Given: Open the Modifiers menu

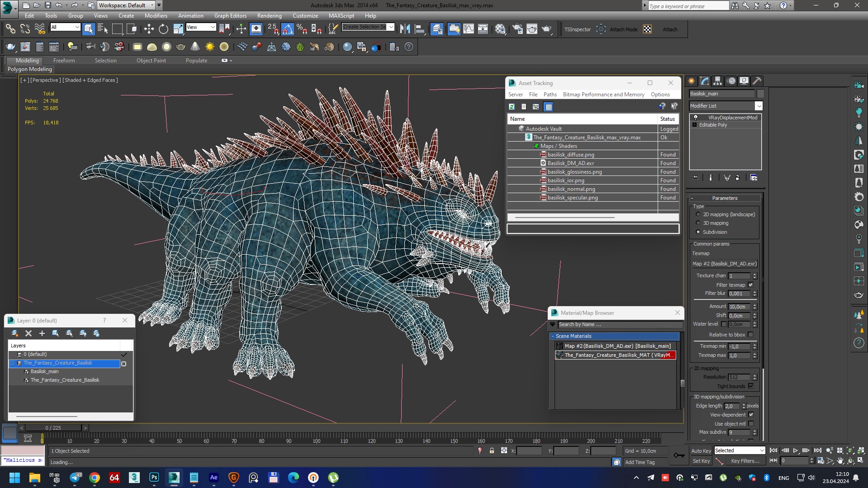Looking at the screenshot, I should [x=156, y=15].
